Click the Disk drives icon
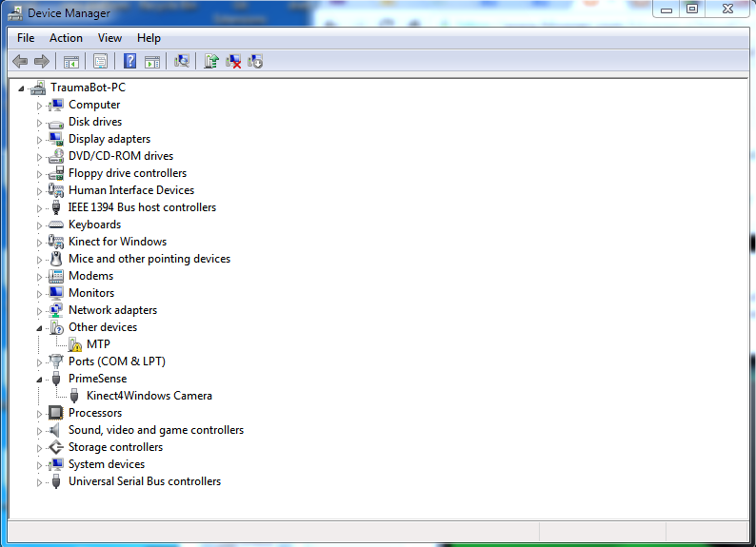Image resolution: width=756 pixels, height=547 pixels. (x=56, y=123)
